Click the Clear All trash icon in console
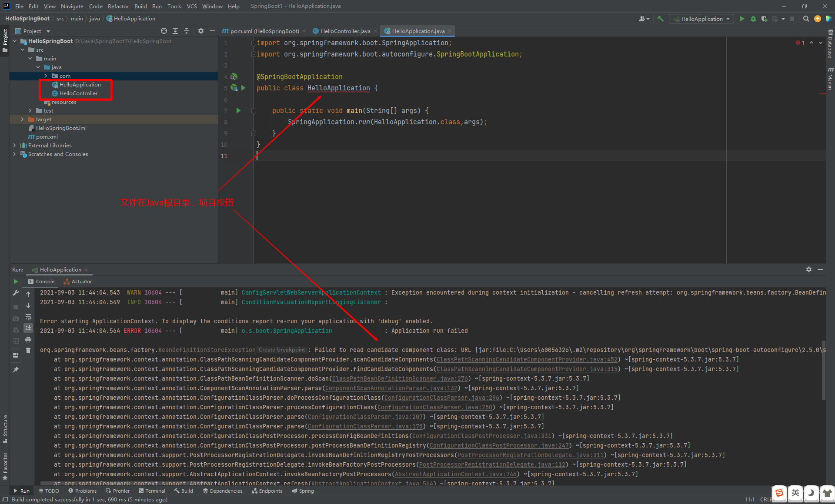 28,350
